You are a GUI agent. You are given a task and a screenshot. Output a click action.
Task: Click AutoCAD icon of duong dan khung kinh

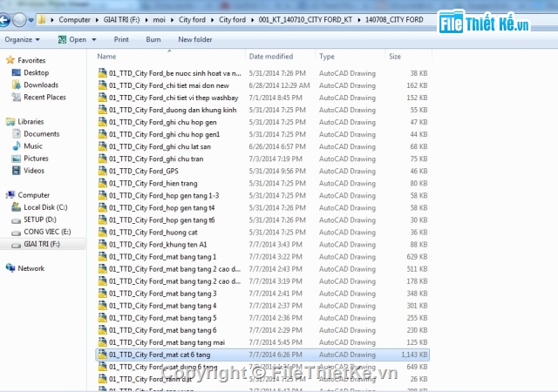103,110
